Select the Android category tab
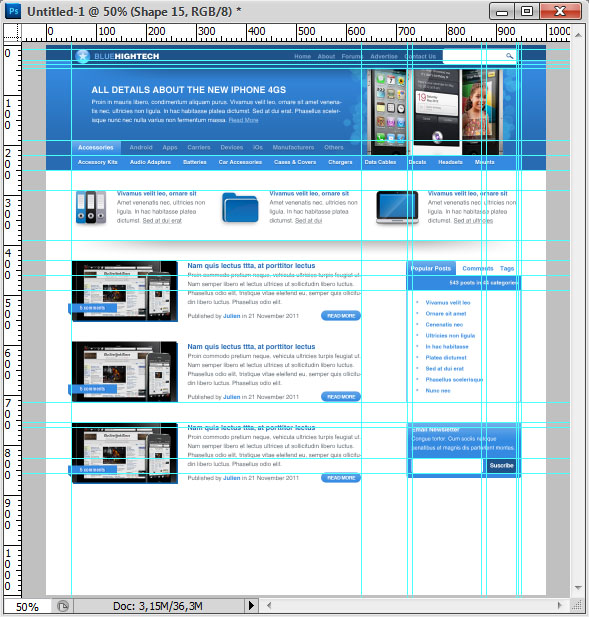Viewport: 589px width, 617px height. [141, 148]
